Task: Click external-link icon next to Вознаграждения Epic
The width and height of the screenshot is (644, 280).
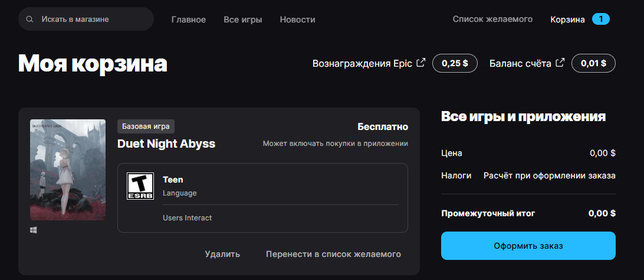Action: [420, 63]
